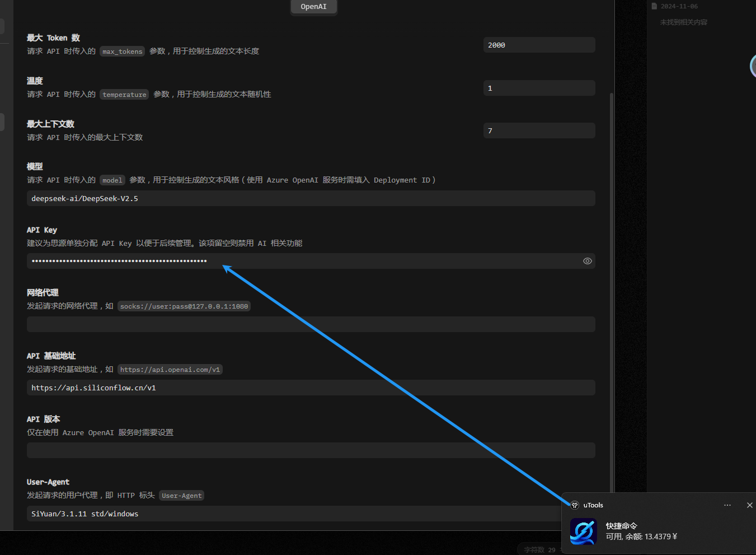
Task: Click the API 基础地址 setting heading
Action: pyautogui.click(x=51, y=356)
